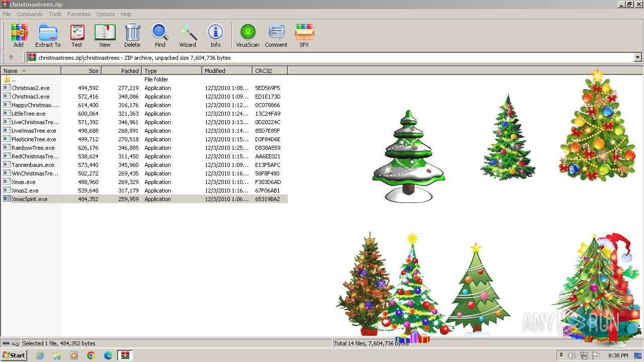Sort by the CRC32 column header
The height and width of the screenshot is (362, 644).
tap(270, 71)
